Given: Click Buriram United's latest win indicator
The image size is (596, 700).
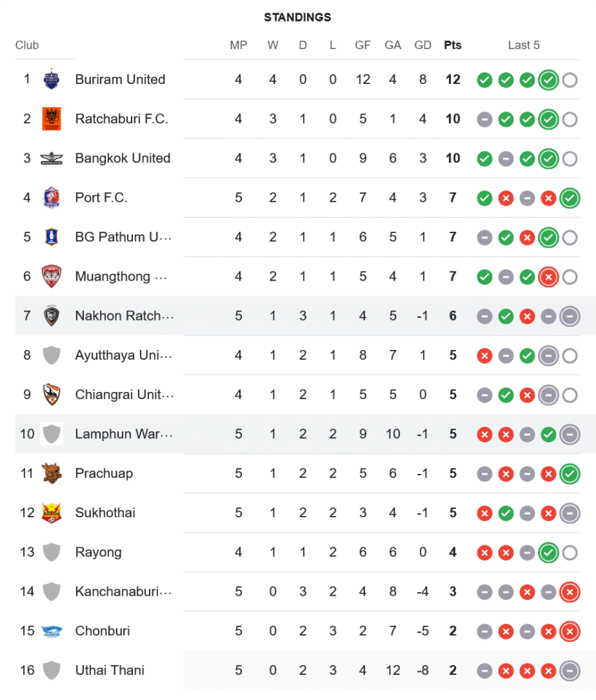Looking at the screenshot, I should [548, 80].
